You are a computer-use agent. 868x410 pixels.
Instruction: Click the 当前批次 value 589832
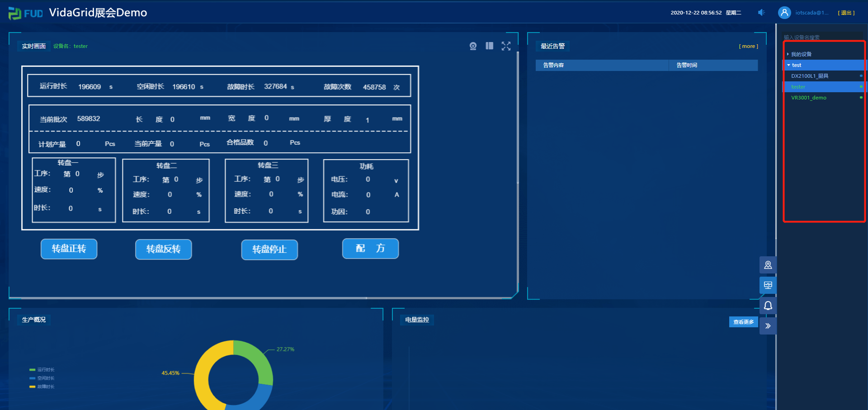89,119
